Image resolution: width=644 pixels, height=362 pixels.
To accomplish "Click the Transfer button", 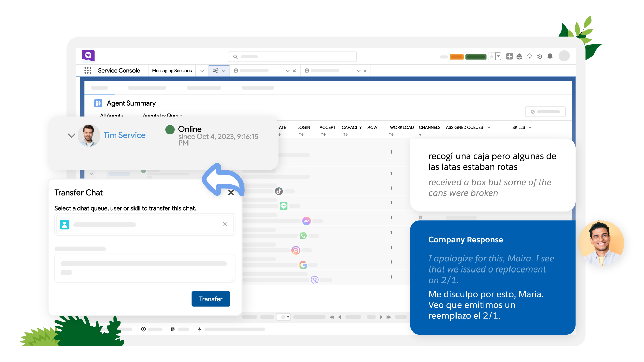I will click(211, 299).
